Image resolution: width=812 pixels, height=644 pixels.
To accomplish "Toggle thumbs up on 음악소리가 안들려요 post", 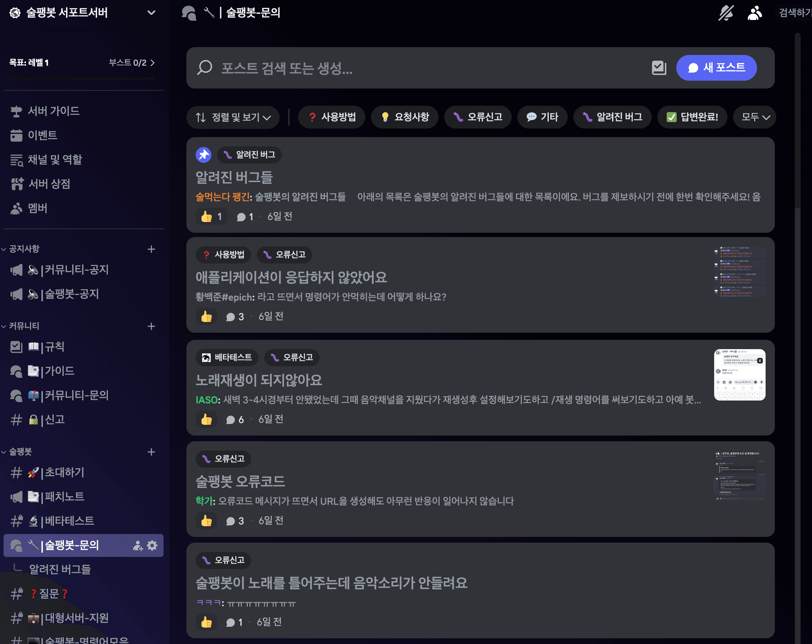I will point(206,622).
